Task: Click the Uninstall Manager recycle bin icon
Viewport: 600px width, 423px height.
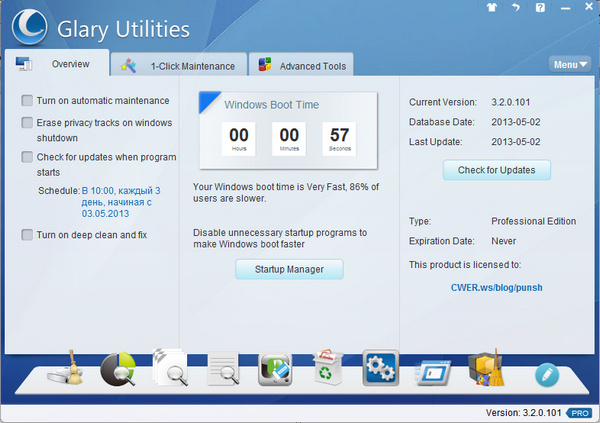Action: (x=328, y=369)
